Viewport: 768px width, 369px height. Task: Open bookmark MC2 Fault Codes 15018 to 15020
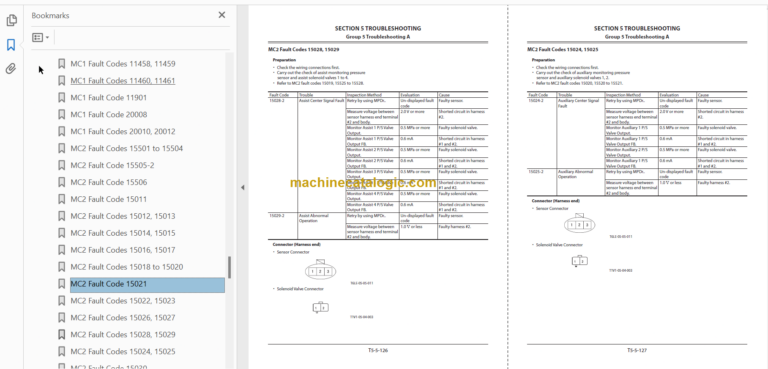[126, 267]
